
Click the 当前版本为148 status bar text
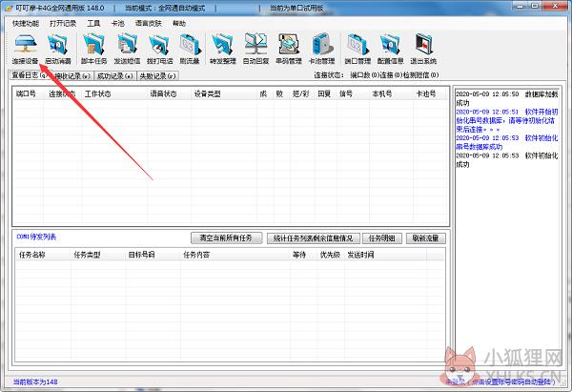point(35,382)
